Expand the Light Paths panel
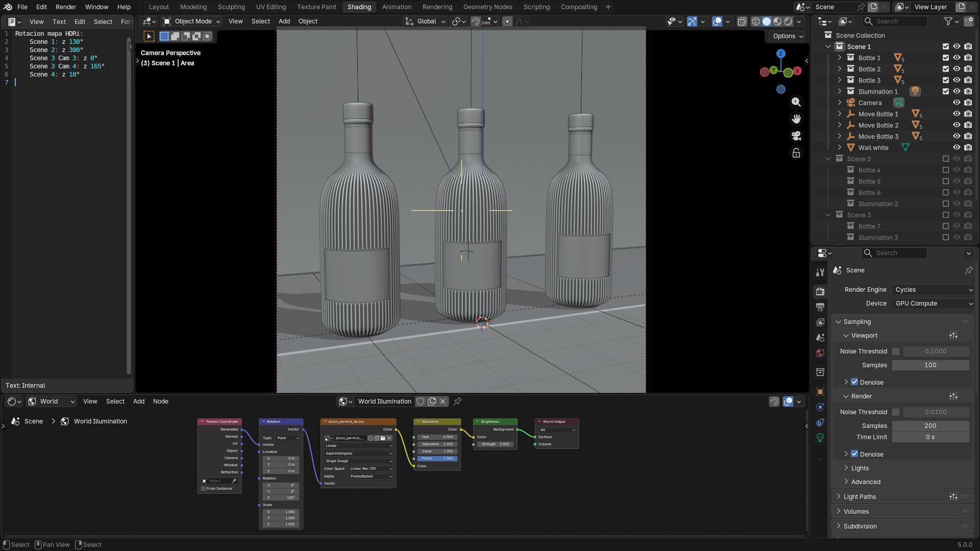Image resolution: width=980 pixels, height=551 pixels. point(860,496)
